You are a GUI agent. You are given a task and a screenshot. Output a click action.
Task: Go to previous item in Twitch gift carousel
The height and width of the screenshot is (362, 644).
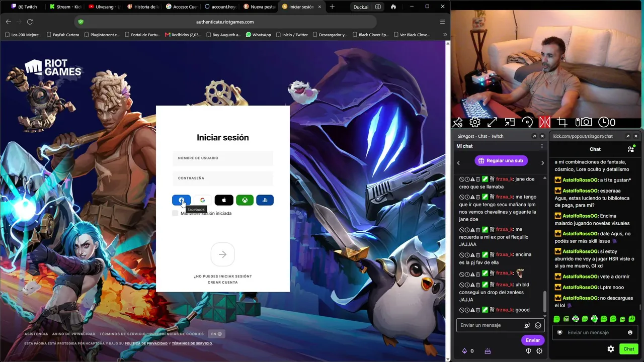(458, 163)
